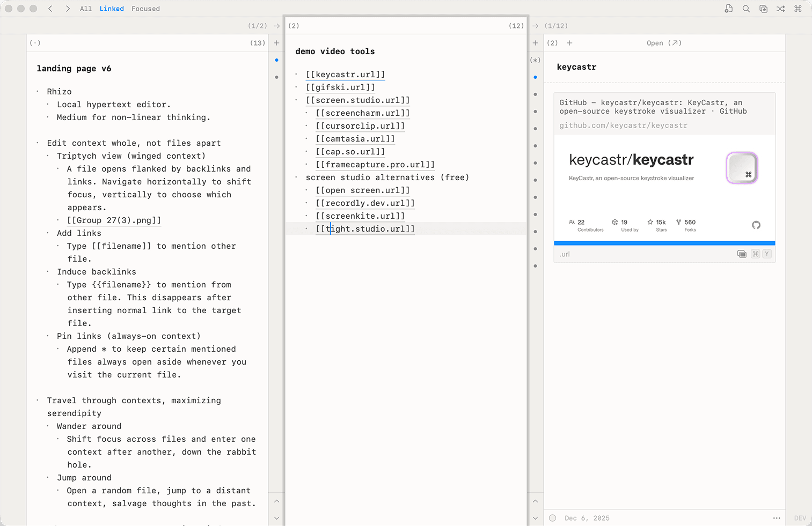The width and height of the screenshot is (812, 526).
Task: Go forward with the right chevron
Action: coord(68,9)
